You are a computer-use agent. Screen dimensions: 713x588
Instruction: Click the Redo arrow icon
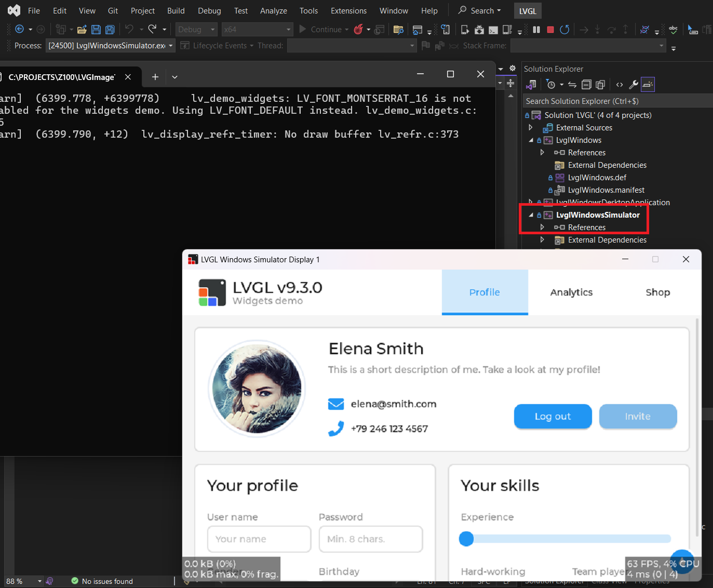152,29
